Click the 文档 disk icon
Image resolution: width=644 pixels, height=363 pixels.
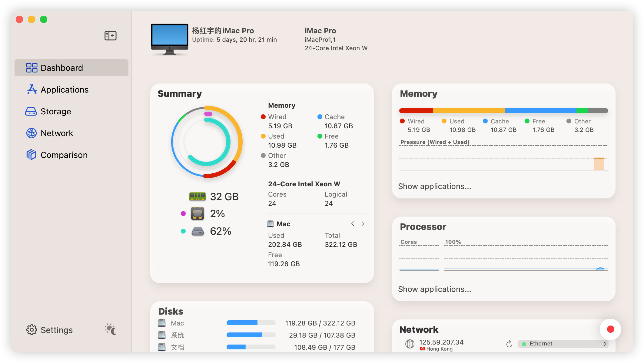pyautogui.click(x=162, y=347)
